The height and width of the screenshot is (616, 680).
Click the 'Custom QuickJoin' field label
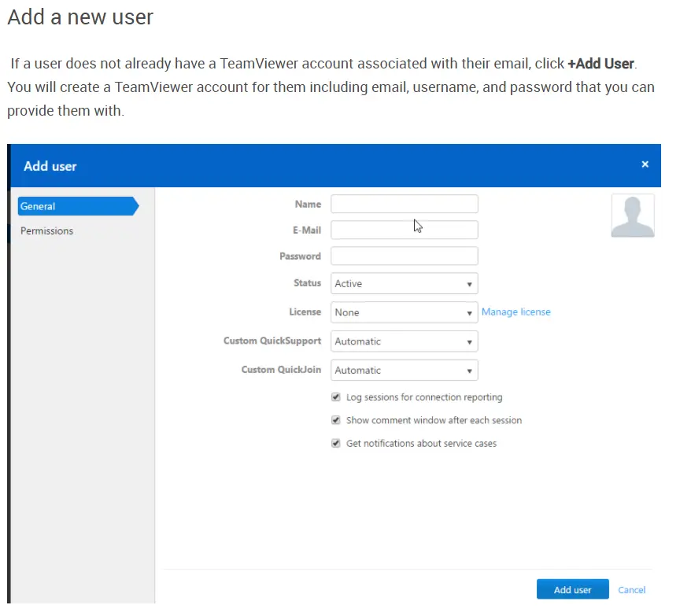pos(282,370)
